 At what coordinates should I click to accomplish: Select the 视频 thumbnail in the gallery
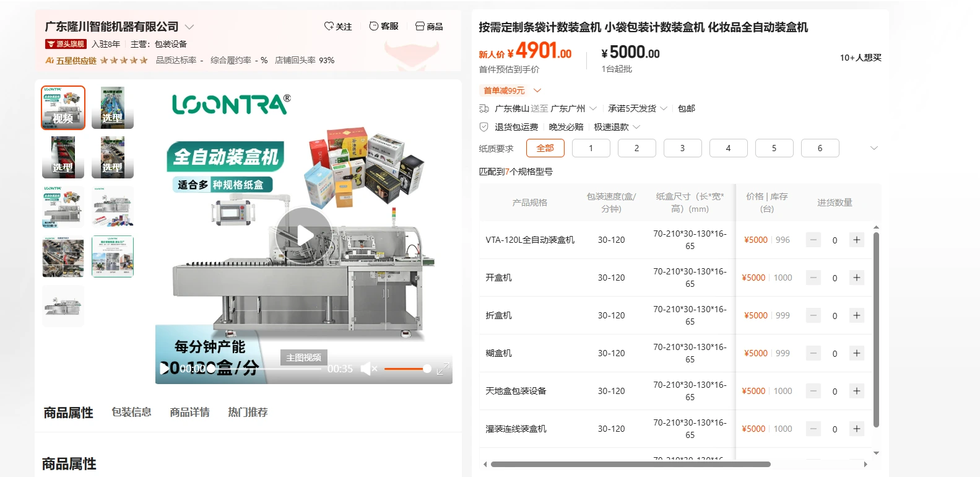tap(63, 108)
